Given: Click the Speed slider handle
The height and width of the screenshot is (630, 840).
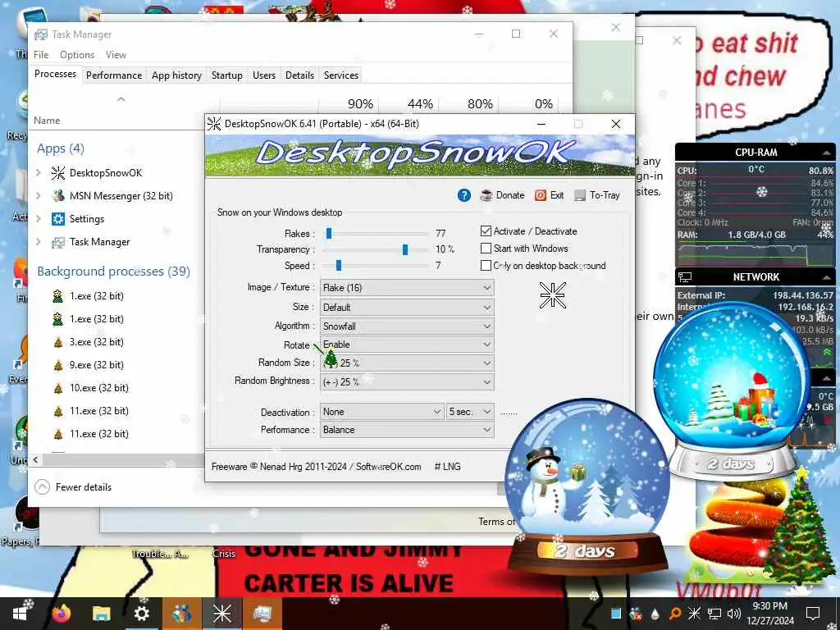Looking at the screenshot, I should tap(339, 266).
